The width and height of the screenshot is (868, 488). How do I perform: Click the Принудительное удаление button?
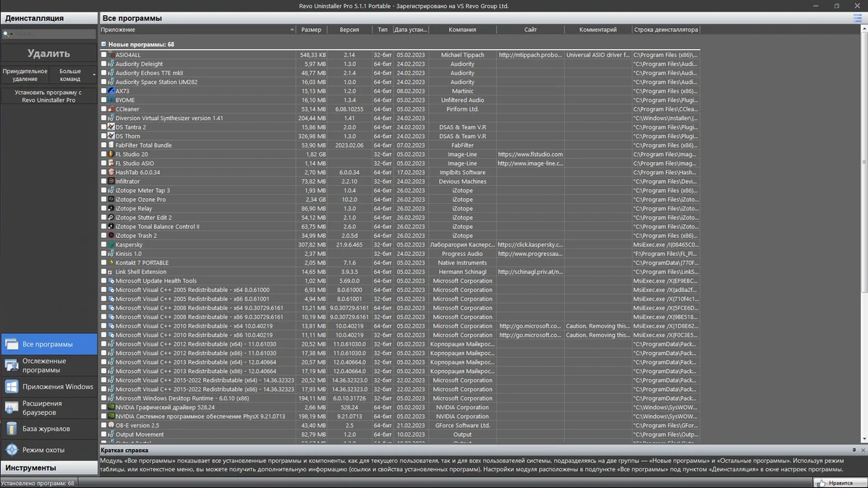[25, 75]
